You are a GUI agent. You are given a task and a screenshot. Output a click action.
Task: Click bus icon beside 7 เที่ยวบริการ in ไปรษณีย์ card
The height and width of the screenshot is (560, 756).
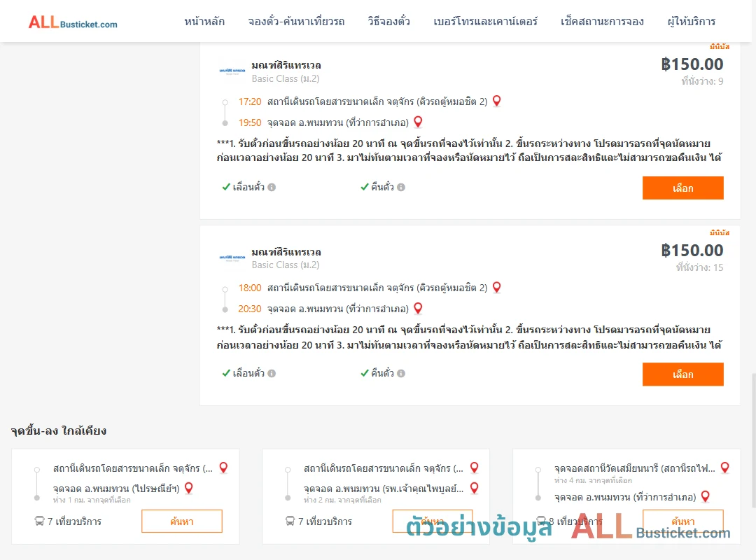(39, 521)
